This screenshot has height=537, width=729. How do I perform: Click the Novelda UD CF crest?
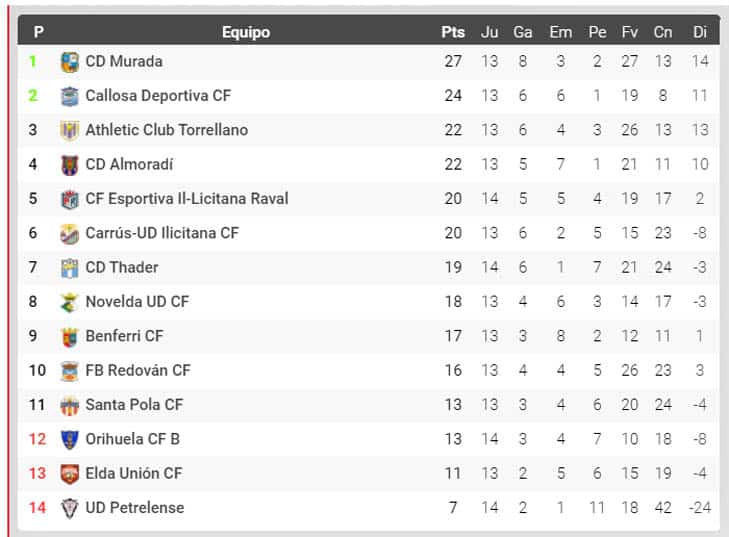[x=70, y=302]
